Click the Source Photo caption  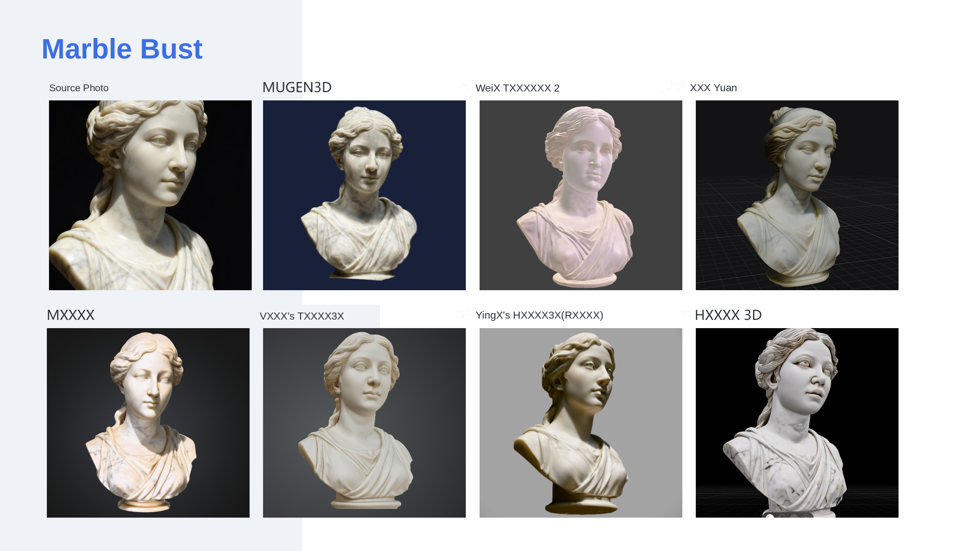[79, 88]
